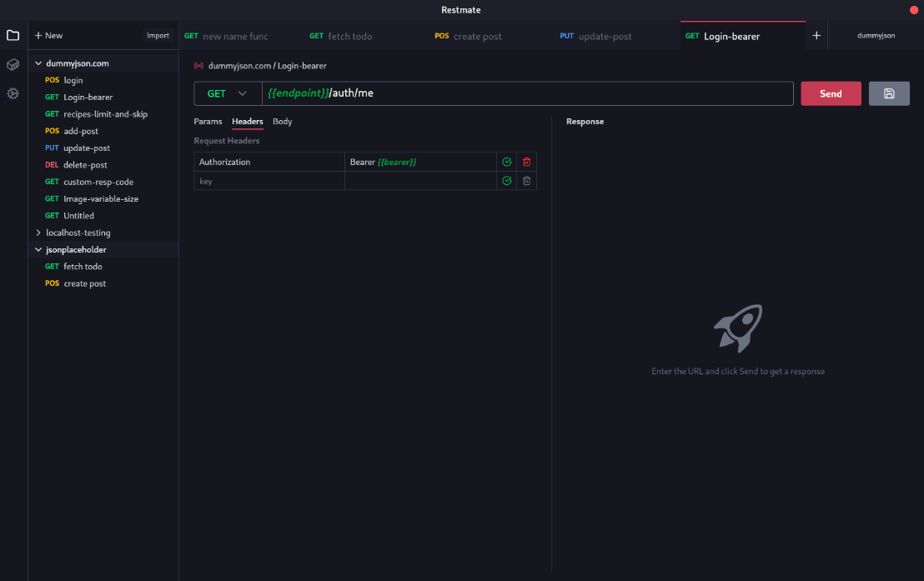Open the dummyjson environment selector

point(876,35)
